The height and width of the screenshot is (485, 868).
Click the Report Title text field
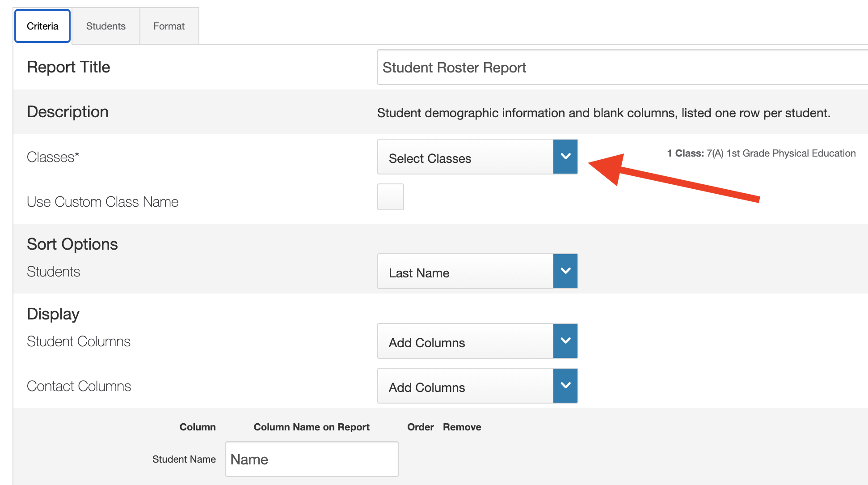coord(621,68)
